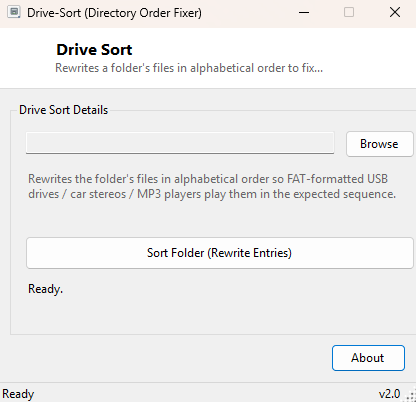Click the 'Ready.' status message
The width and height of the screenshot is (416, 402).
(45, 289)
